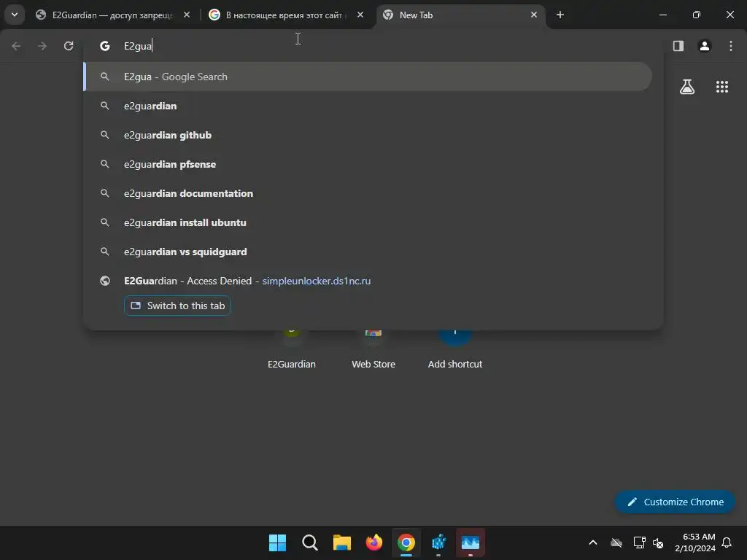Switch to the В настоящее время этот сайт tab

coord(285,15)
